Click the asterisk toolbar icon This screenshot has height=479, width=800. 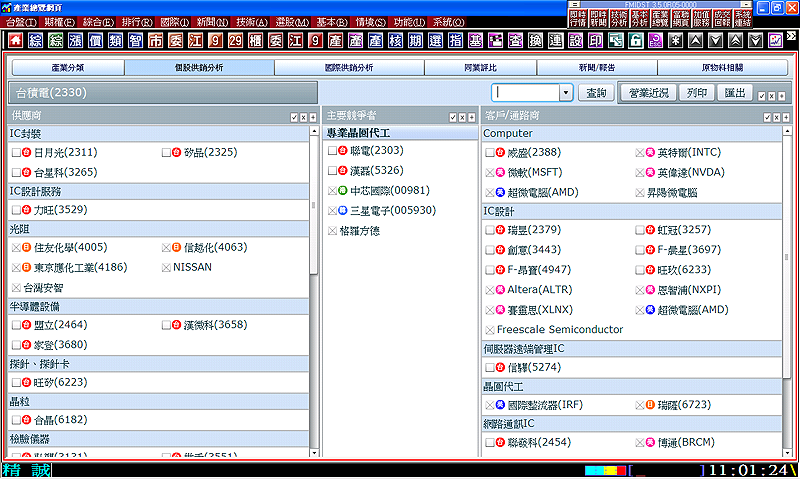[676, 40]
